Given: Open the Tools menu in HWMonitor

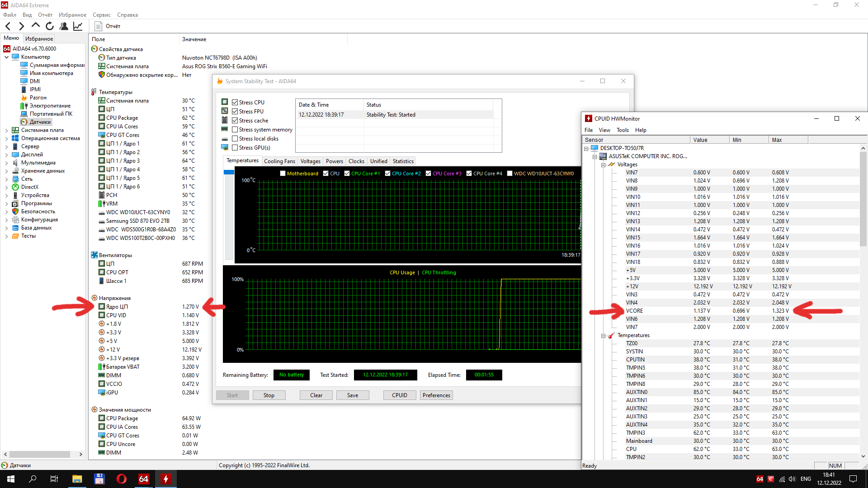Looking at the screenshot, I should (622, 130).
